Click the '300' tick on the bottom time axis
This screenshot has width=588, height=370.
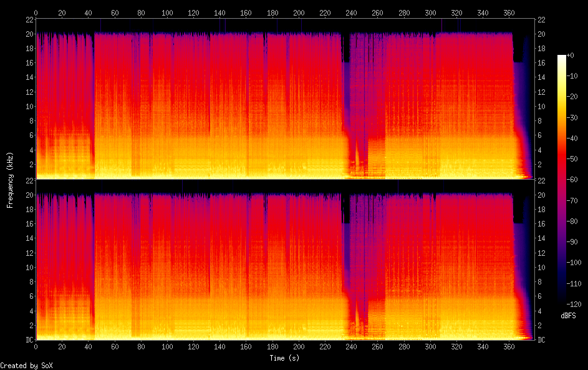[430, 347]
